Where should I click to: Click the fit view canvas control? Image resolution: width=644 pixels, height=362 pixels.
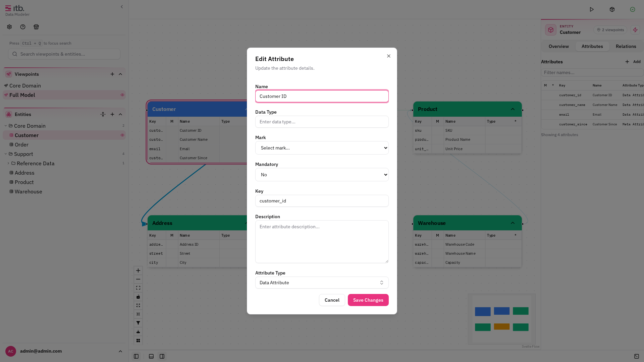pyautogui.click(x=138, y=288)
